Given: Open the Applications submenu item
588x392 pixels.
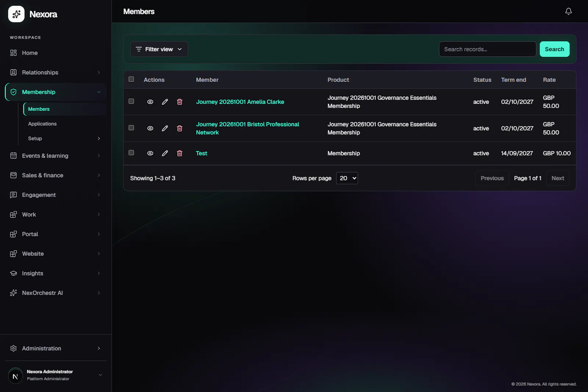Looking at the screenshot, I should pyautogui.click(x=42, y=124).
